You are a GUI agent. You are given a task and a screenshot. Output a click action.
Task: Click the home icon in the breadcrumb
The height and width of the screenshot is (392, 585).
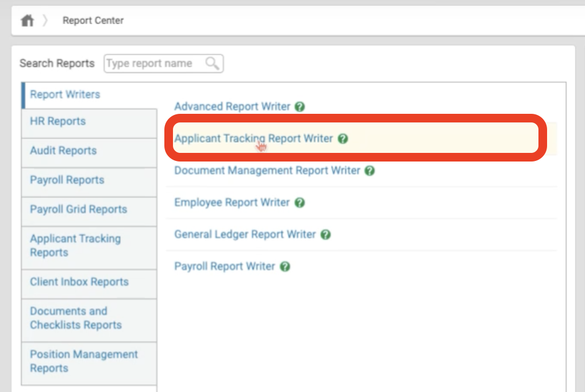pyautogui.click(x=26, y=19)
